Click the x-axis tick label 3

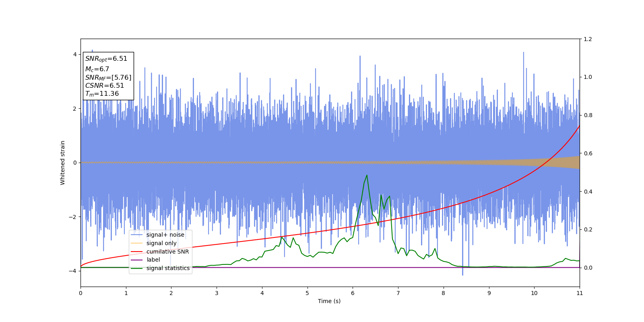coord(217,293)
